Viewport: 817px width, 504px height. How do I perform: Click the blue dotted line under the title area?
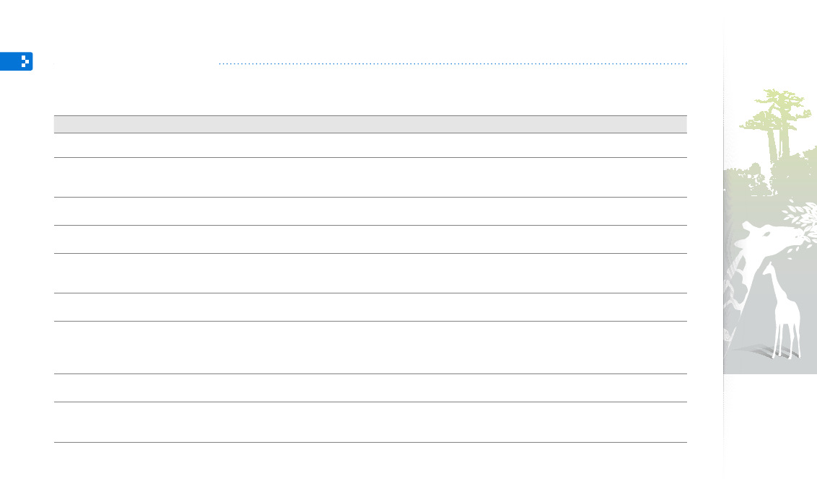pyautogui.click(x=453, y=63)
